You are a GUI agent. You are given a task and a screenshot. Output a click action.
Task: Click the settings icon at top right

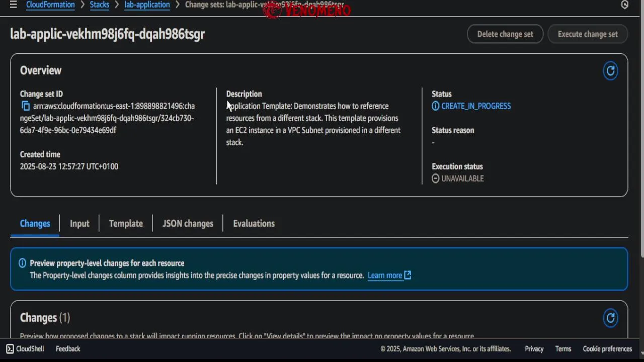(x=624, y=5)
